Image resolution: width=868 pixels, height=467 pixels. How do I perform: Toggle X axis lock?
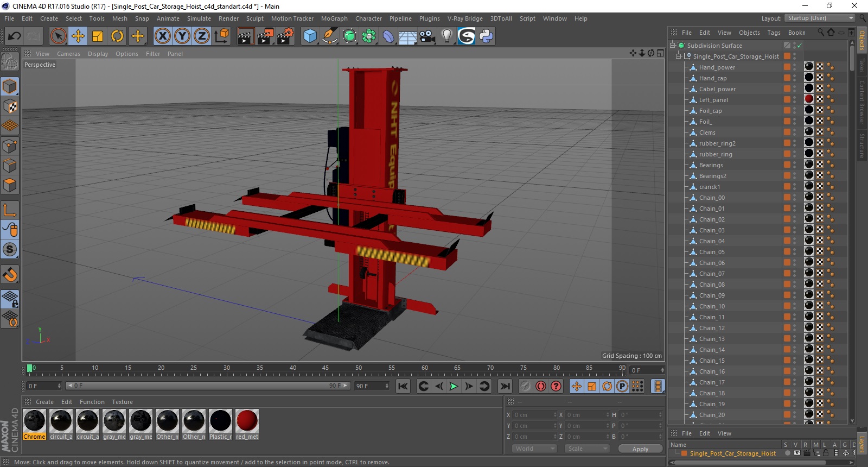[x=162, y=36]
